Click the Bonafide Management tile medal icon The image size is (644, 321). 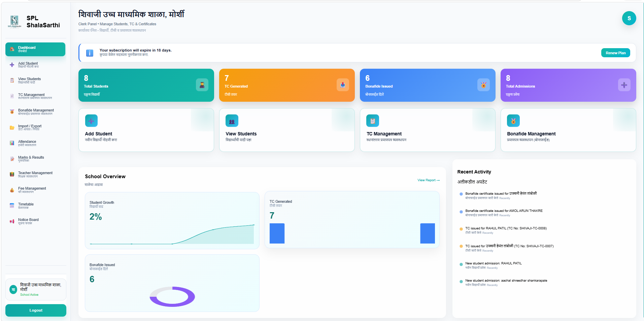point(513,121)
